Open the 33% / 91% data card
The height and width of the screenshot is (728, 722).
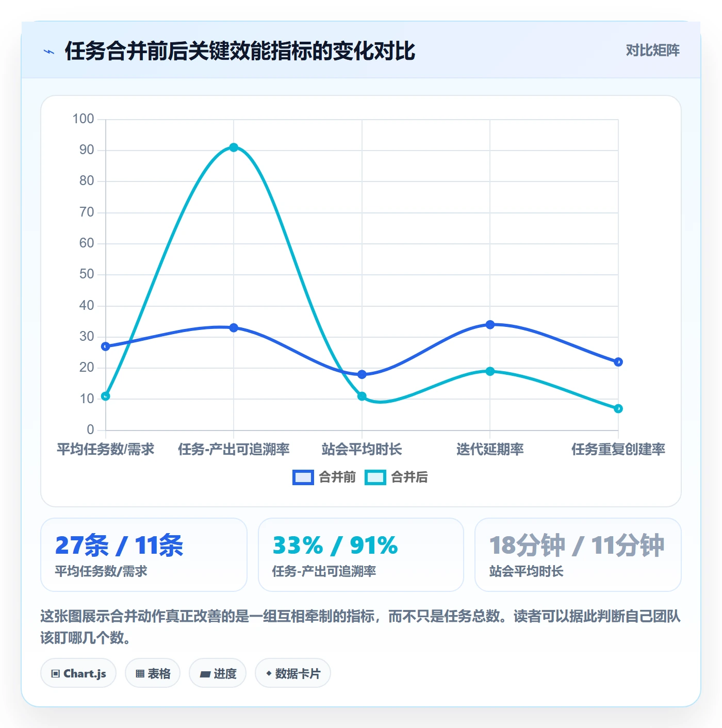click(x=361, y=555)
